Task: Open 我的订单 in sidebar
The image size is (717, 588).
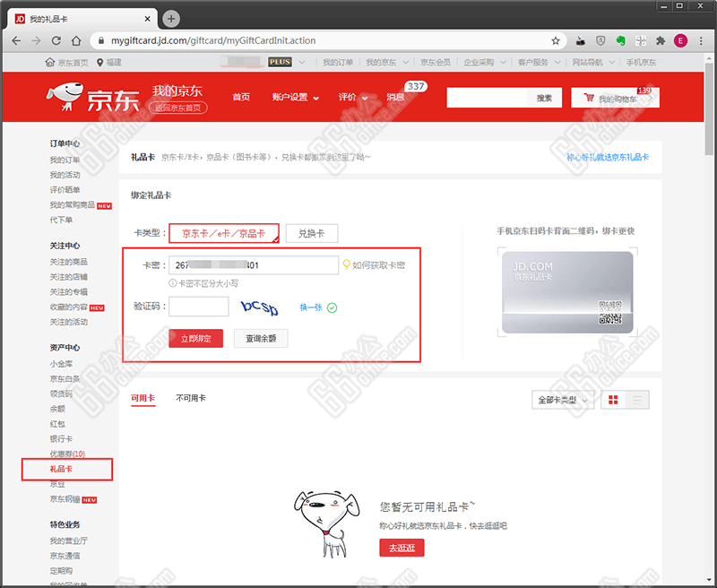Action: point(65,160)
